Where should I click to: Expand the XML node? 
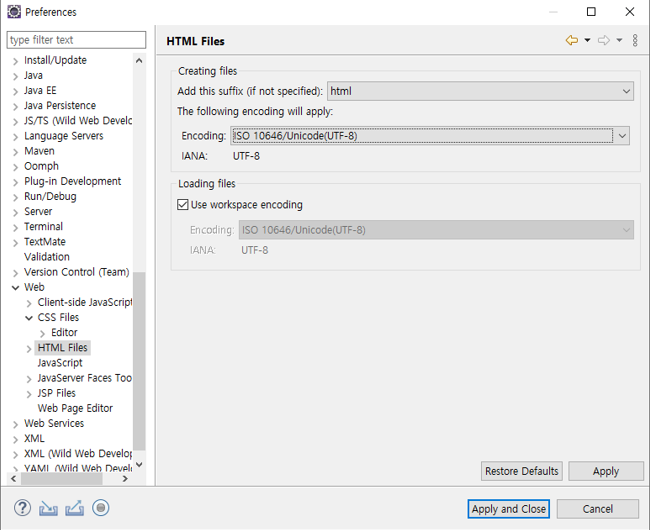(15, 440)
